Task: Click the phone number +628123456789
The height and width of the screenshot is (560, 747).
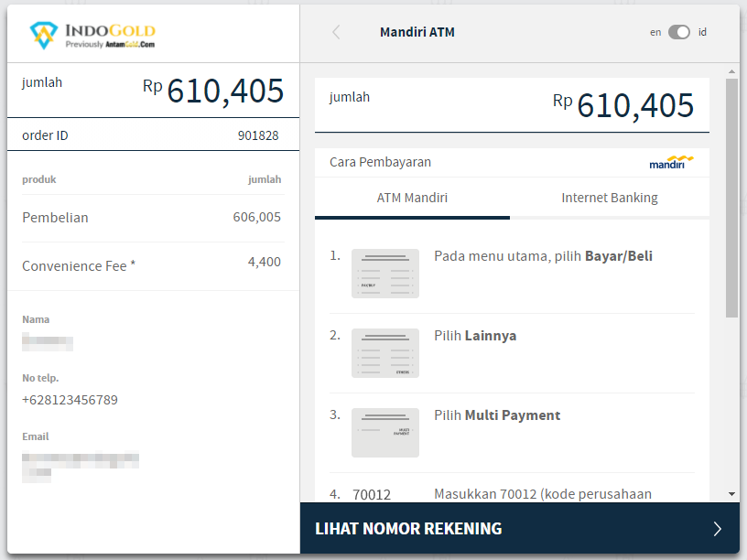Action: (70, 400)
